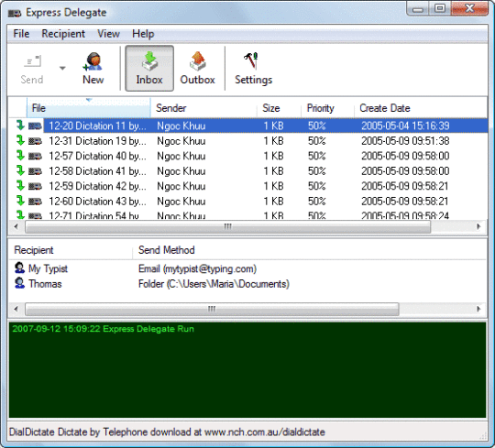Image resolution: width=495 pixels, height=448 pixels.
Task: Click the file list horizontal scrollbar thumb
Action: tap(227, 226)
